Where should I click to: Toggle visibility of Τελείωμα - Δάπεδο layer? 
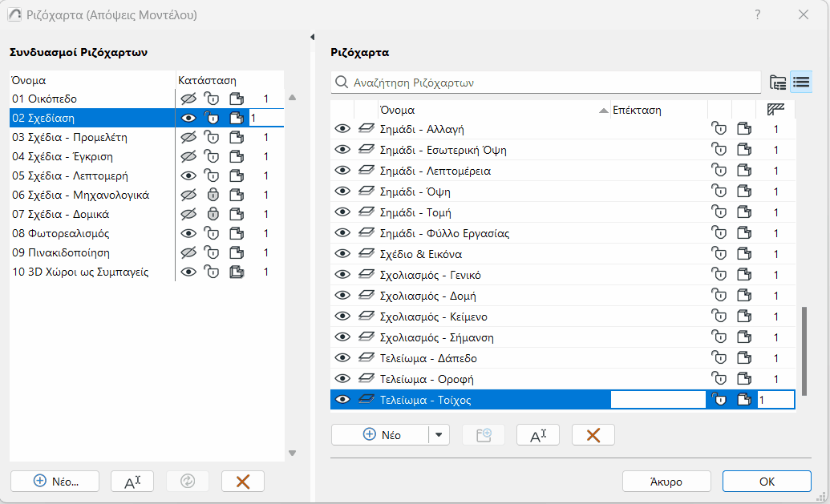click(x=342, y=358)
